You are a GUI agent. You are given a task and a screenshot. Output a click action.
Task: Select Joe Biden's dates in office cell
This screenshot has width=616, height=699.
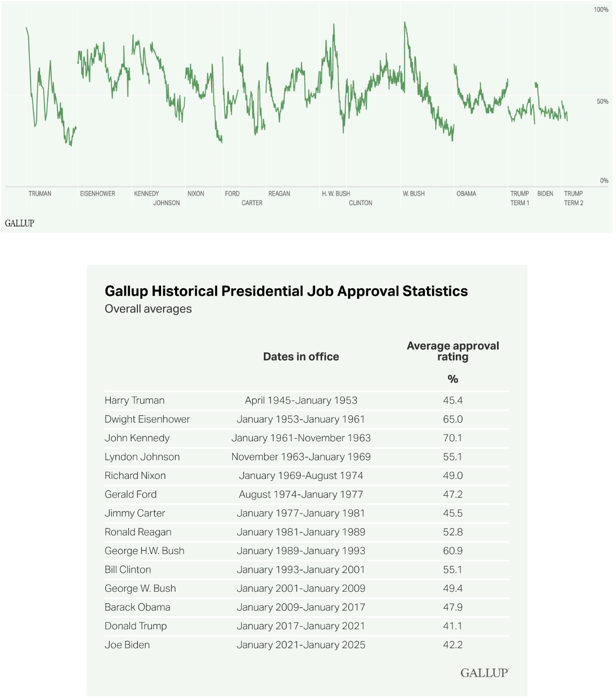301,645
